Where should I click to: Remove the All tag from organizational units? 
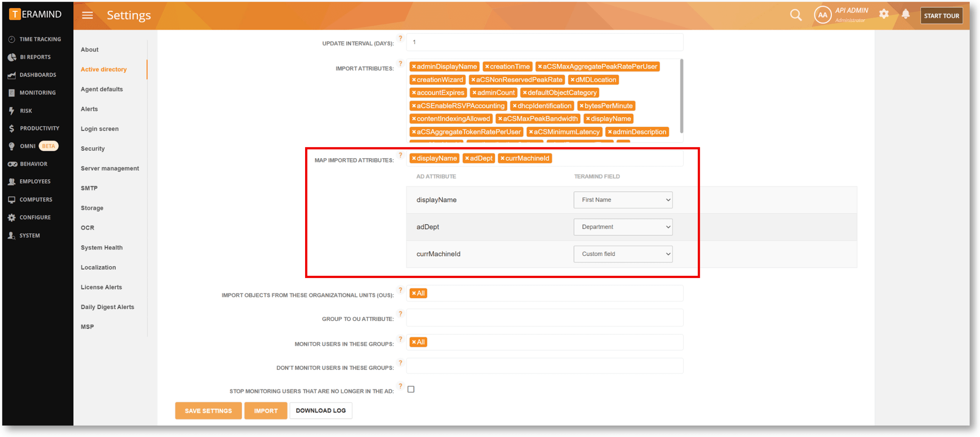[414, 293]
